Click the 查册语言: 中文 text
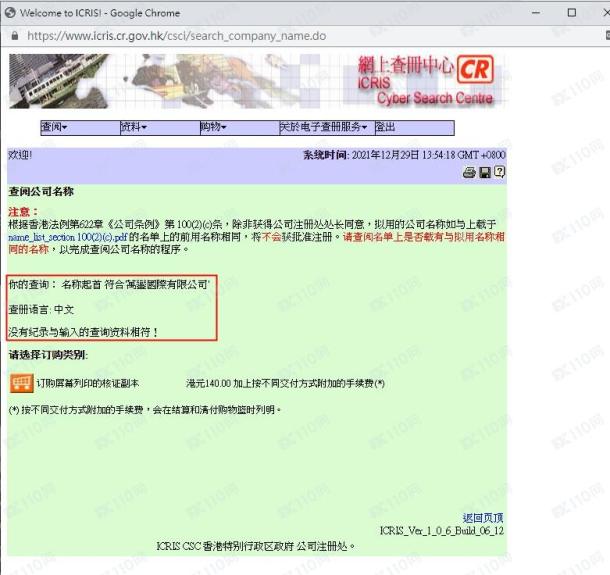610x575 pixels. [x=41, y=310]
